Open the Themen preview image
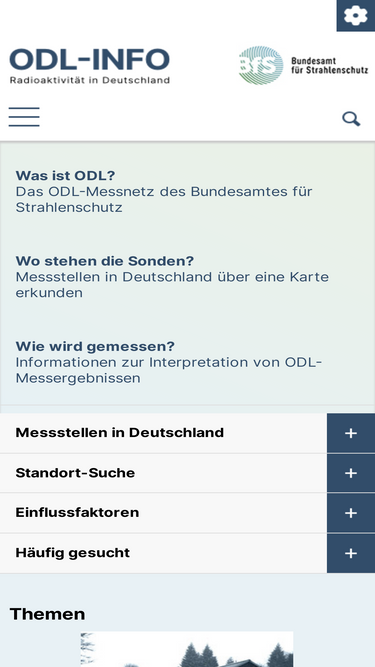375x667 pixels. (x=187, y=649)
